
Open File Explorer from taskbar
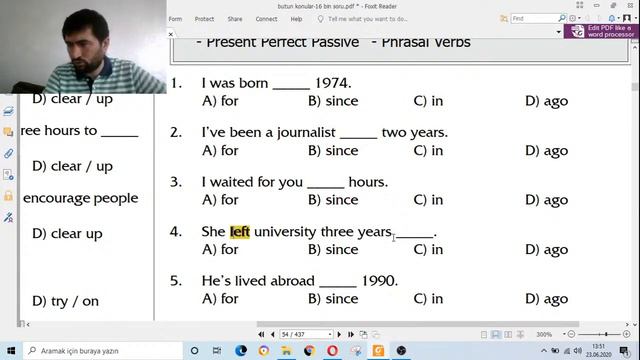tap(287, 351)
